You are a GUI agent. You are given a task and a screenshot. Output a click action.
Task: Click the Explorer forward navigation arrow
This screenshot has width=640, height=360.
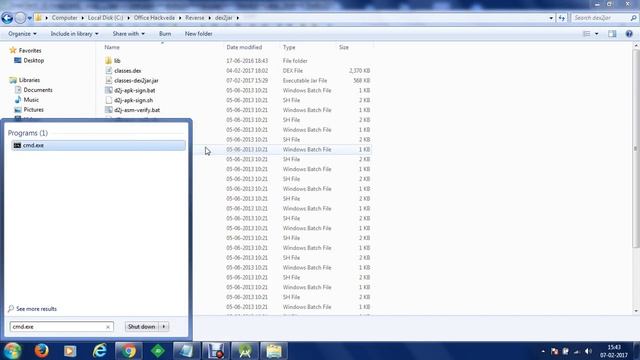click(20, 18)
